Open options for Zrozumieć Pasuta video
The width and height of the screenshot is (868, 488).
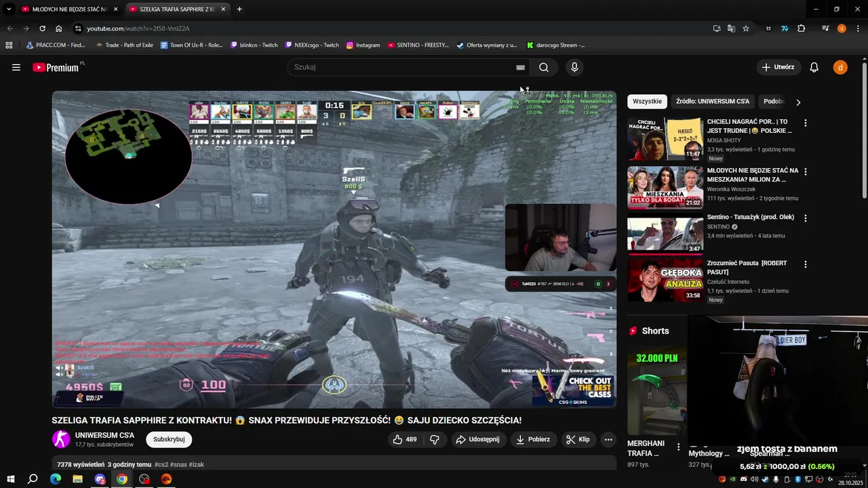point(806,264)
